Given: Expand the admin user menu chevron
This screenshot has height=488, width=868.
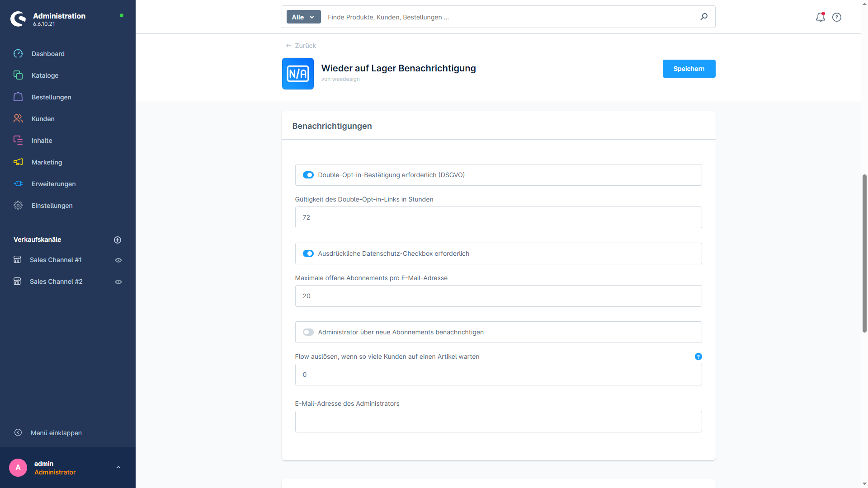Looking at the screenshot, I should click(118, 467).
